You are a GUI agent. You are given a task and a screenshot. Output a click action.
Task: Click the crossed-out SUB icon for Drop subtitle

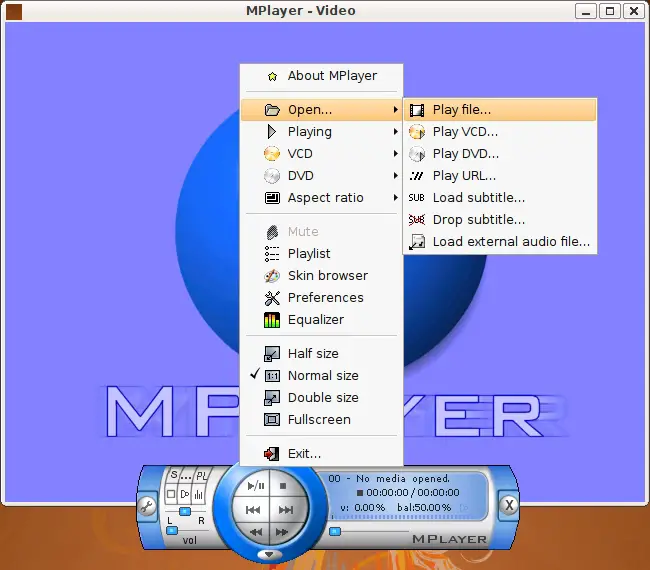417,220
